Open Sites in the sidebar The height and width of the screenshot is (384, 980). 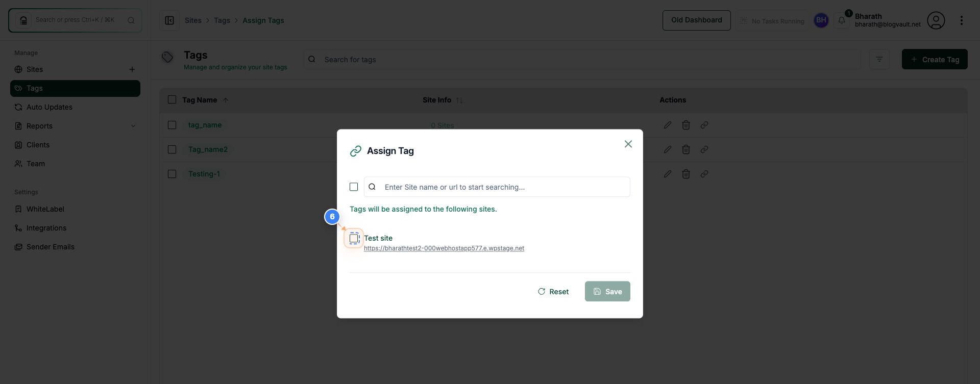[x=35, y=69]
